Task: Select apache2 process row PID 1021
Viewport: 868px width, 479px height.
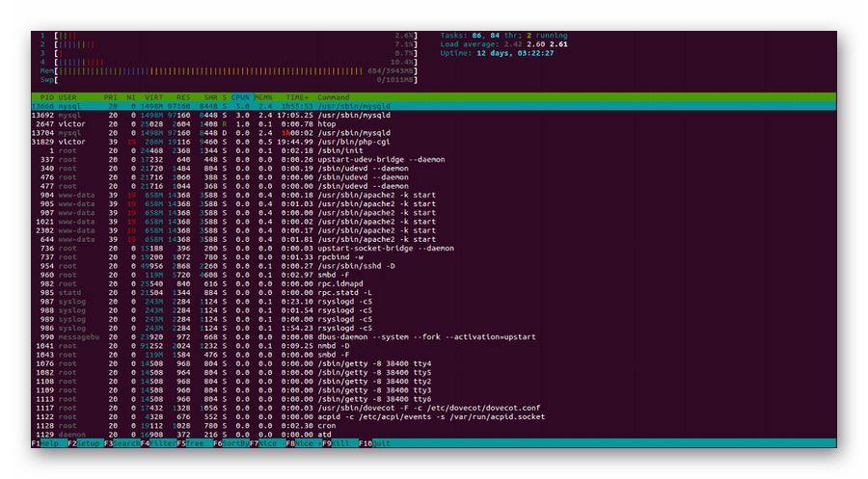Action: (x=433, y=222)
